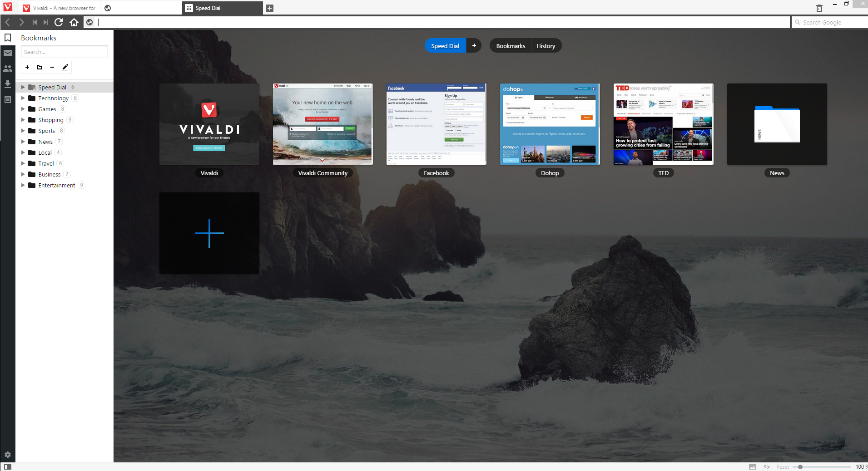The width and height of the screenshot is (868, 471).
Task: Expand the Local folder
Action: tap(23, 152)
